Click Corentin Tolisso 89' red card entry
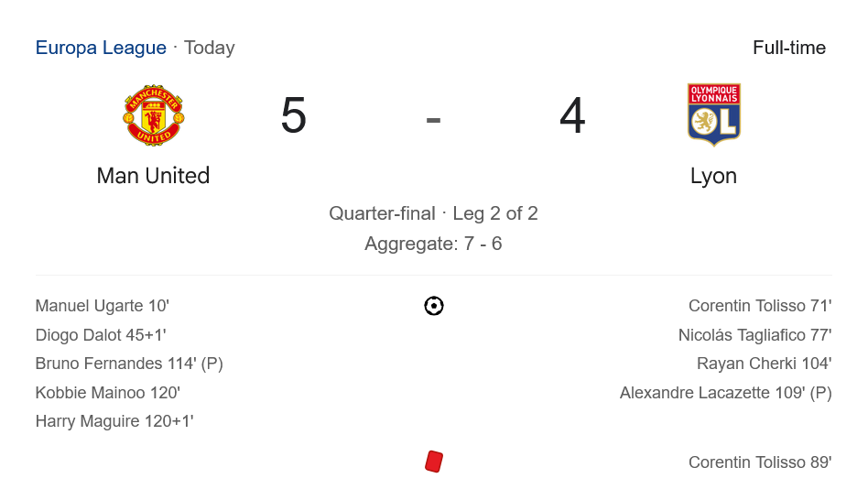The image size is (868, 500). pyautogui.click(x=760, y=462)
